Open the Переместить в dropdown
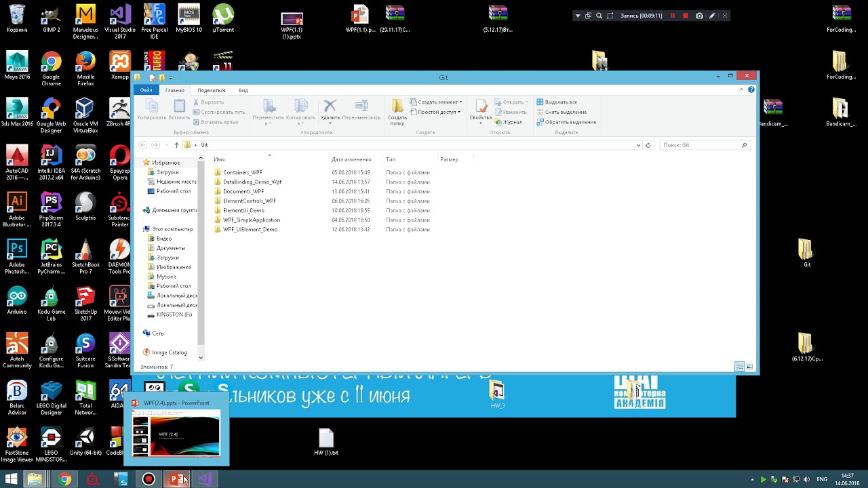 269,112
